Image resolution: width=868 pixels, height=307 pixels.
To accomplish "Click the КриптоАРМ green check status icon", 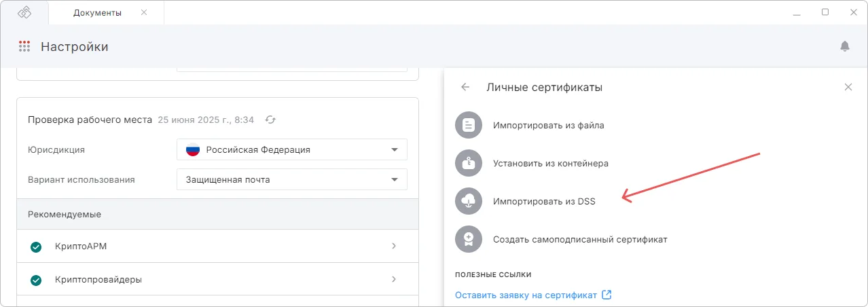I will coord(36,247).
